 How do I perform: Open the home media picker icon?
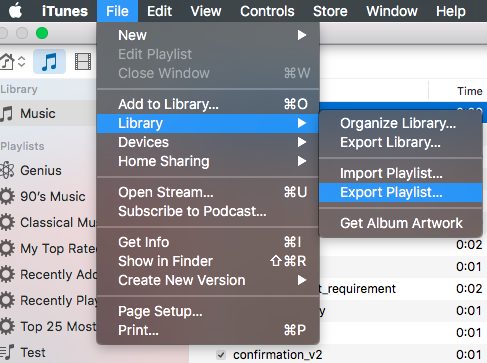coord(7,62)
